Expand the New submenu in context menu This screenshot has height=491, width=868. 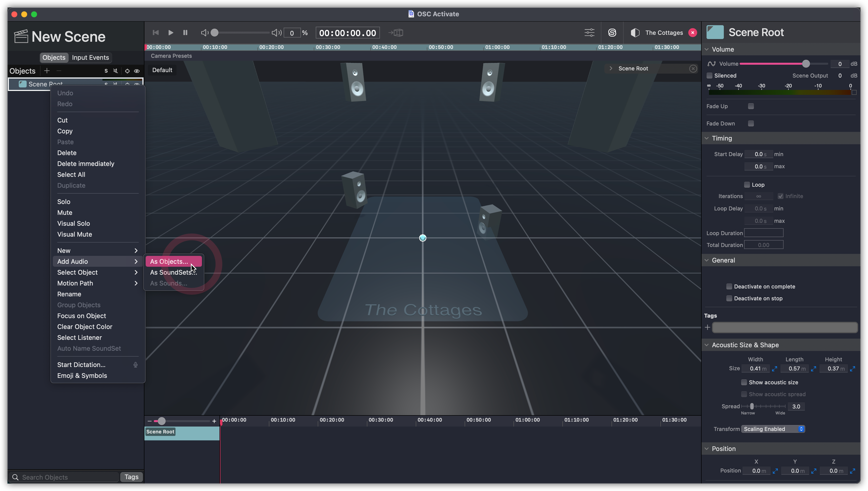(x=98, y=250)
